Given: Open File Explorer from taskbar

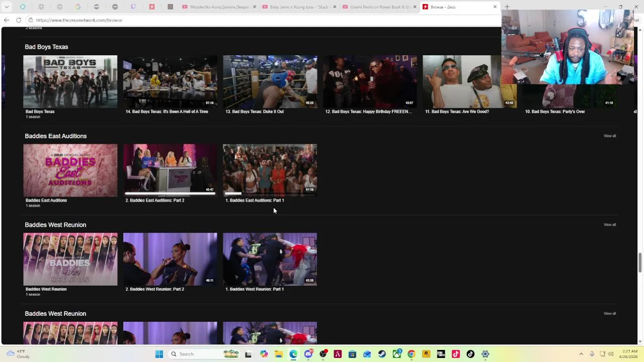Looking at the screenshot, I should [279, 354].
